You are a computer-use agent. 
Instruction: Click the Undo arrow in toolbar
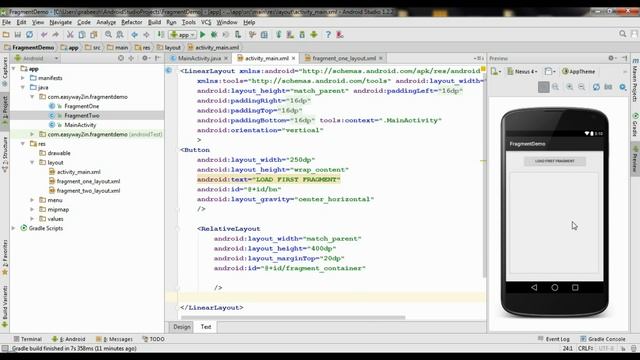[x=44, y=35]
